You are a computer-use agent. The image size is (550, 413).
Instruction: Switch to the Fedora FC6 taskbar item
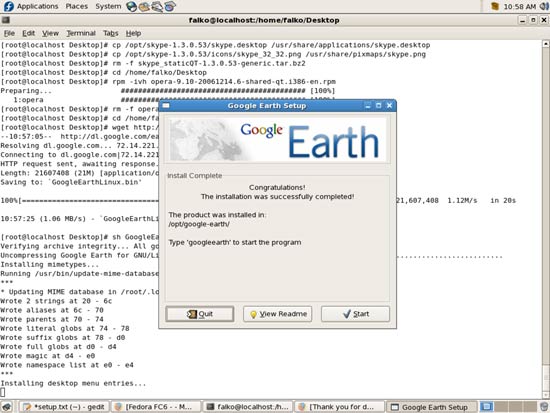pos(156,407)
